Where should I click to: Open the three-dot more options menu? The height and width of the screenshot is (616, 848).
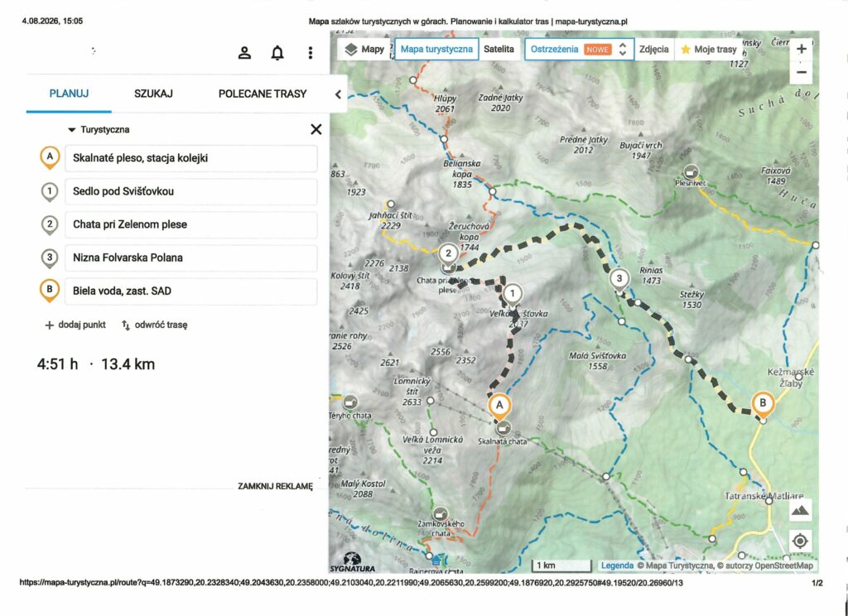[x=310, y=52]
